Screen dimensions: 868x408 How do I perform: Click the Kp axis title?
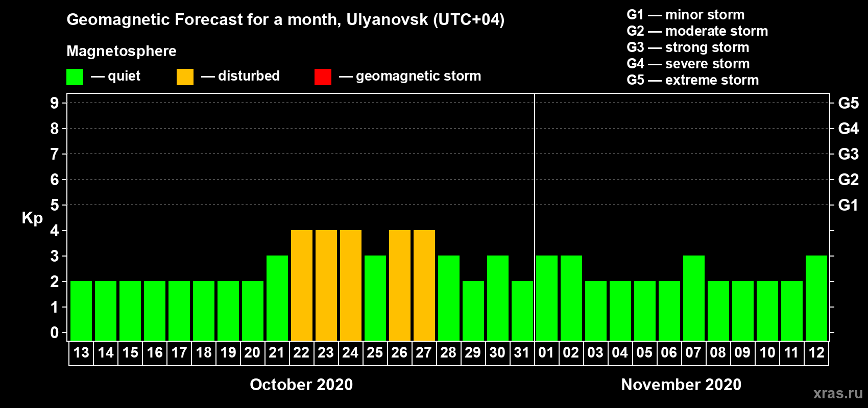[x=32, y=218]
